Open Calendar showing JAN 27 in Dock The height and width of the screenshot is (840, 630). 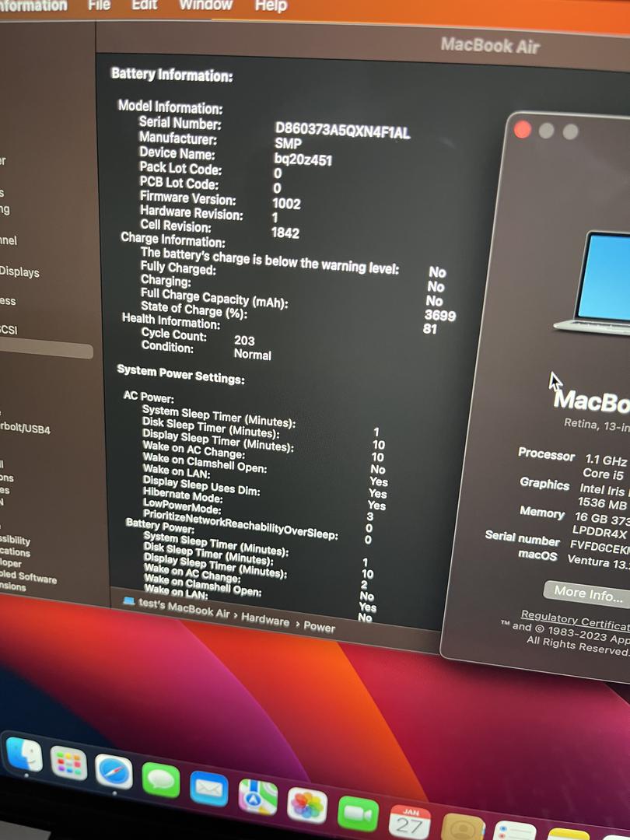[409, 822]
